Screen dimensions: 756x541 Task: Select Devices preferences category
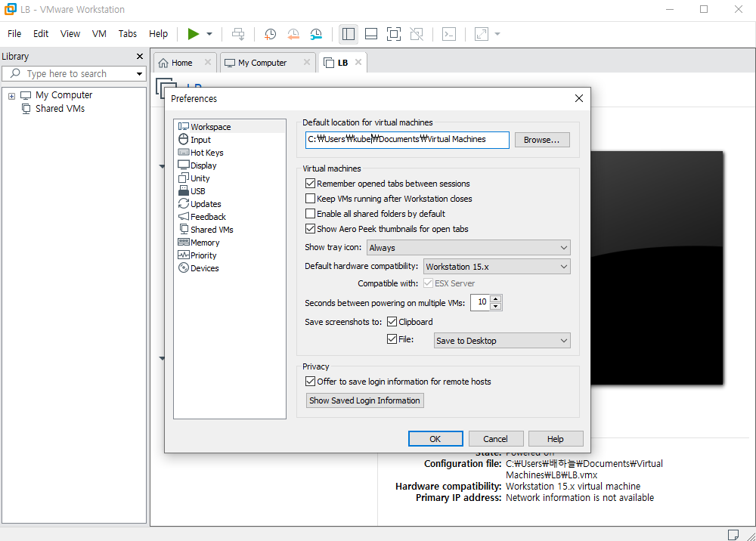[204, 268]
